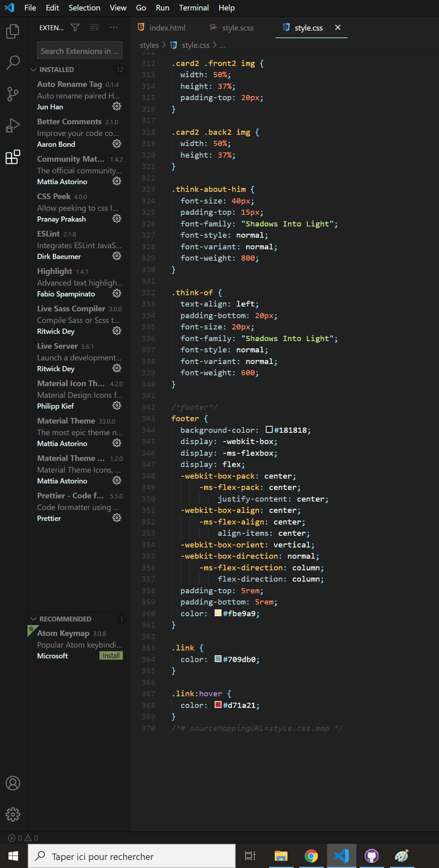Switch to the style.scss tab
The width and height of the screenshot is (439, 868).
pyautogui.click(x=232, y=28)
